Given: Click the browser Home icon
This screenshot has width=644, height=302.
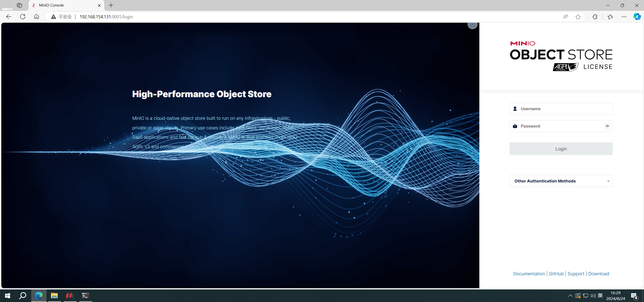Looking at the screenshot, I should click(37, 17).
